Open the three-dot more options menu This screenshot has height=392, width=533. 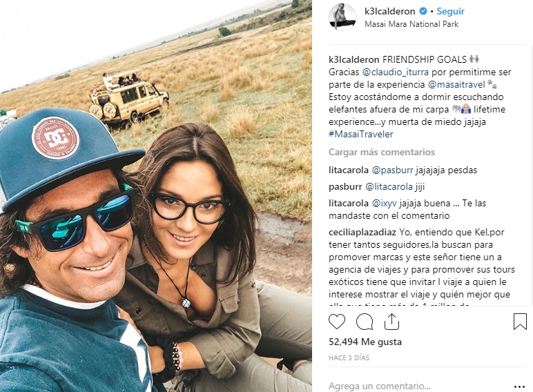click(x=519, y=386)
